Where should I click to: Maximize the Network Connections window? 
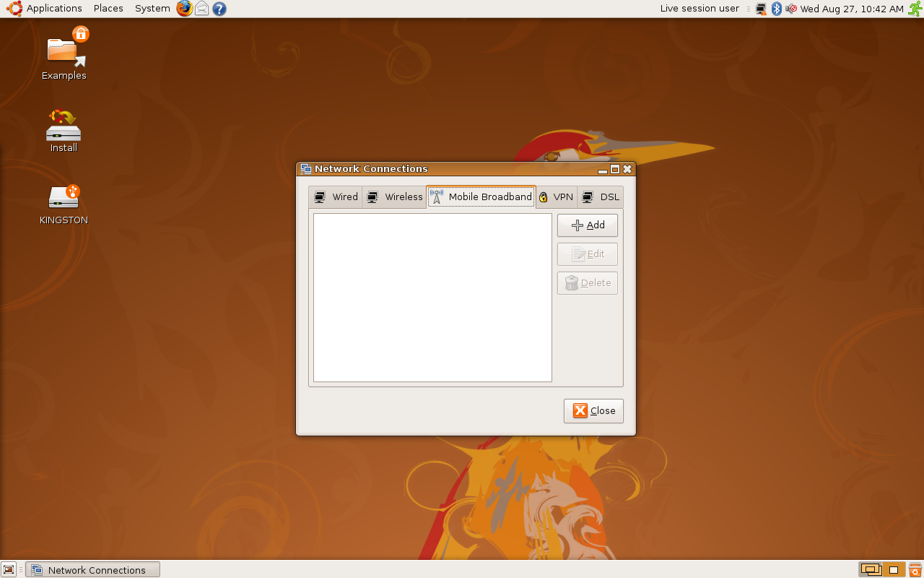point(615,169)
